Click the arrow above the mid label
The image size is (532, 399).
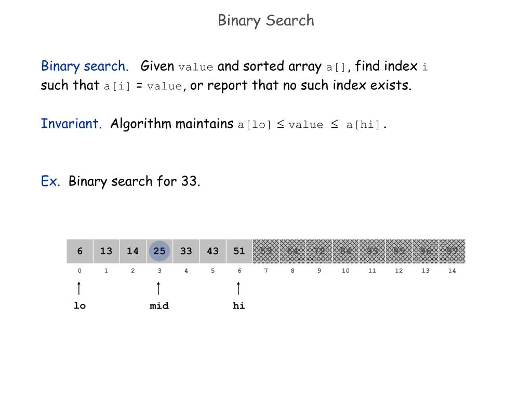pos(158,288)
